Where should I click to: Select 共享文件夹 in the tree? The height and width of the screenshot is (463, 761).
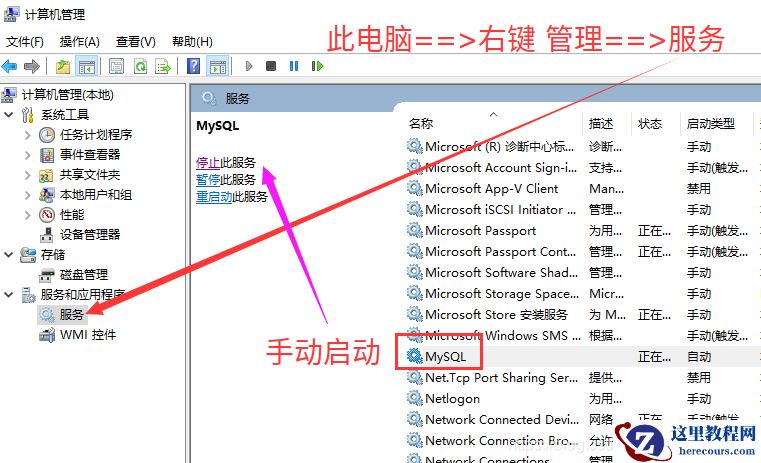pos(90,175)
